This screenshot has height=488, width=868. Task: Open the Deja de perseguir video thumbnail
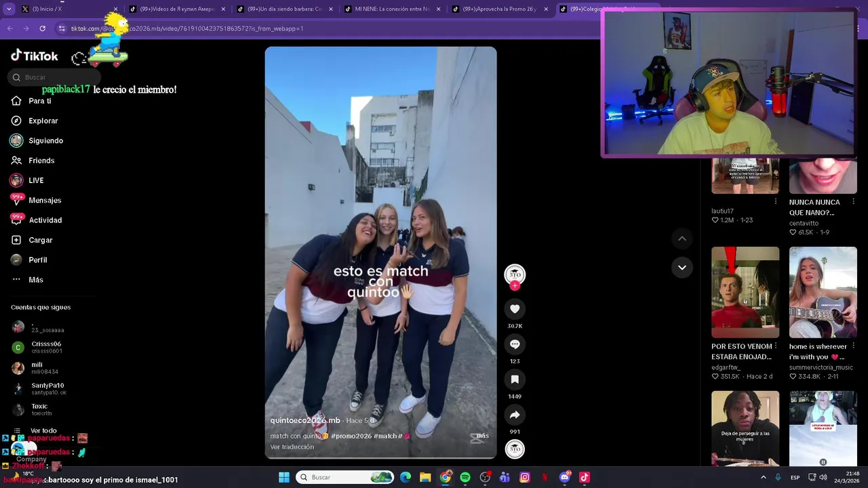745,428
